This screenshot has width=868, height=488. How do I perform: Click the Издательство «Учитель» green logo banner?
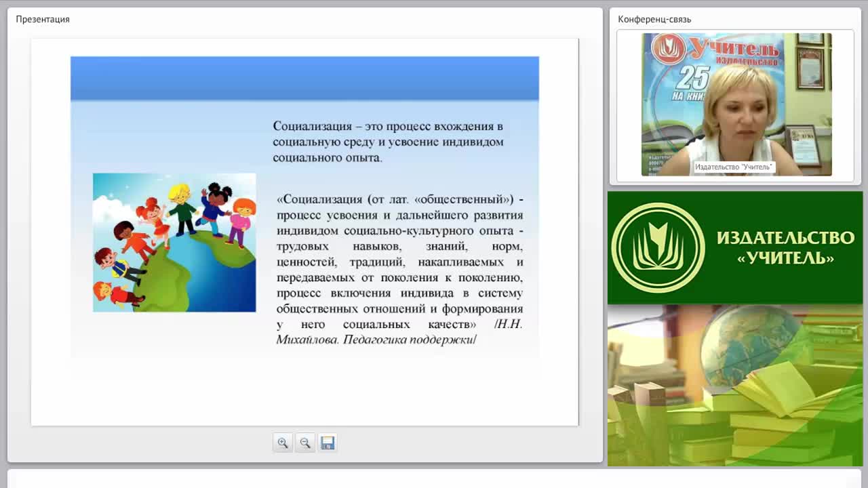735,247
